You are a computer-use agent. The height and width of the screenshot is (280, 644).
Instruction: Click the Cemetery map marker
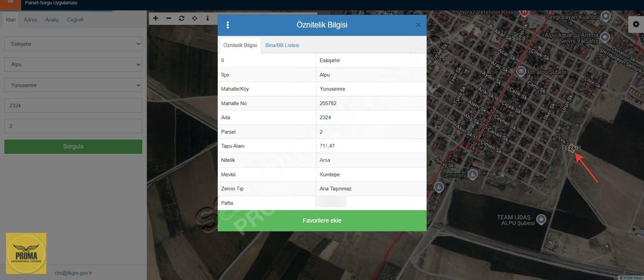[473, 174]
